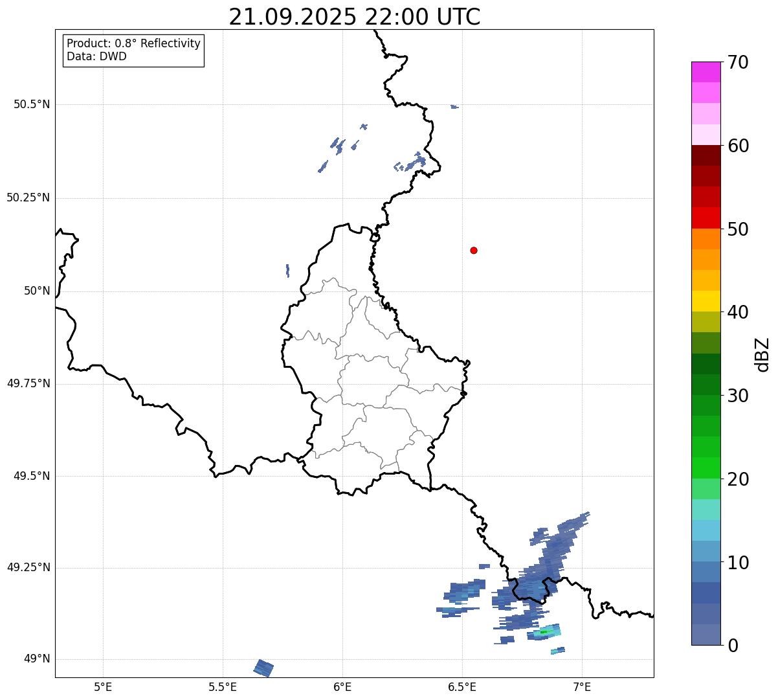Click the 6.5°E longitude label
Image resolution: width=778 pixels, height=700 pixels.
(462, 686)
